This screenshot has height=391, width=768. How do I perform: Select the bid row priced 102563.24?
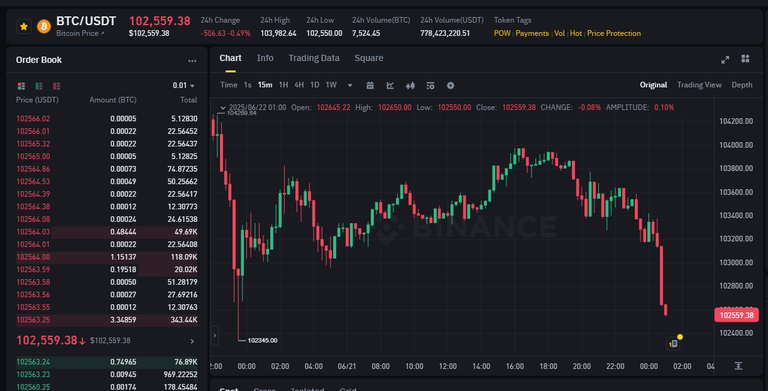click(107, 362)
